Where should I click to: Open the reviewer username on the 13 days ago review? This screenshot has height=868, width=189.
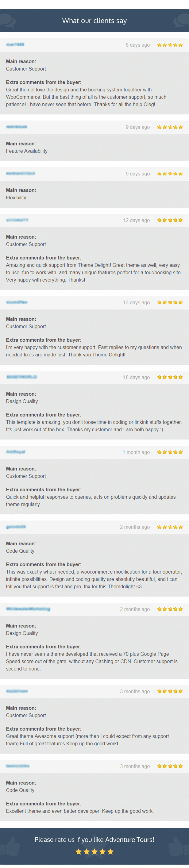click(x=17, y=302)
